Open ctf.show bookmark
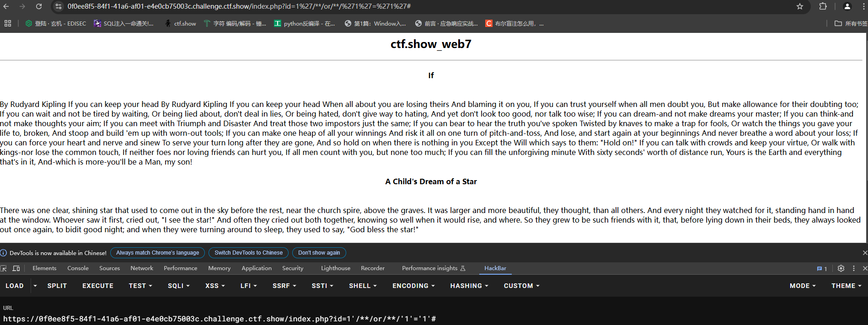Viewport: 868px width, 325px height. coord(180,23)
